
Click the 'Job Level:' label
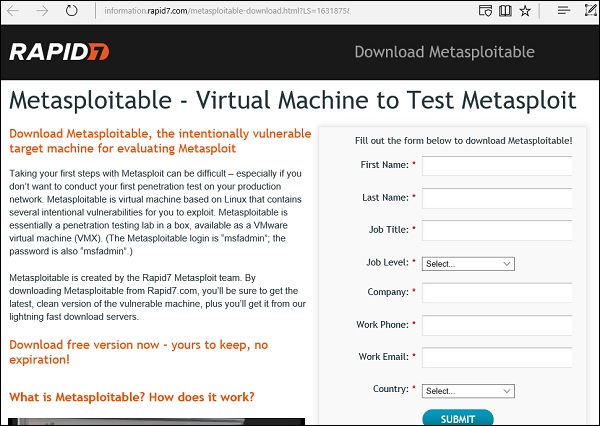coord(388,263)
